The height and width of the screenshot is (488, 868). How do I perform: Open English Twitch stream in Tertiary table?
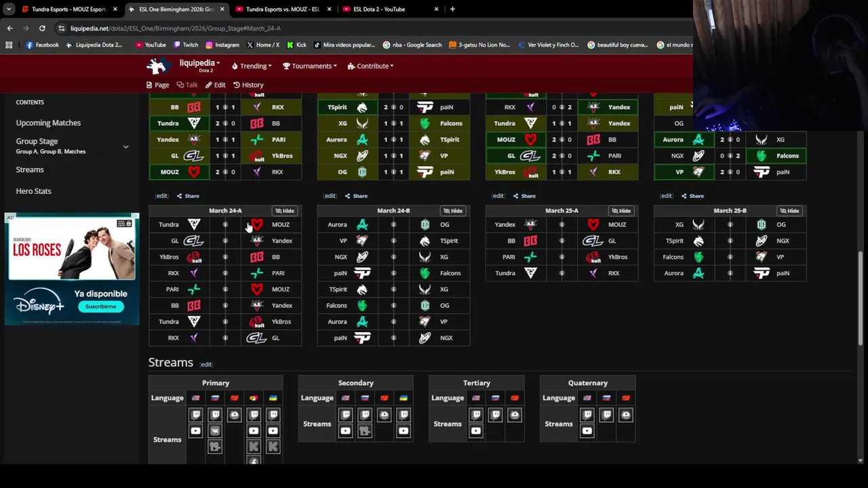[476, 414]
